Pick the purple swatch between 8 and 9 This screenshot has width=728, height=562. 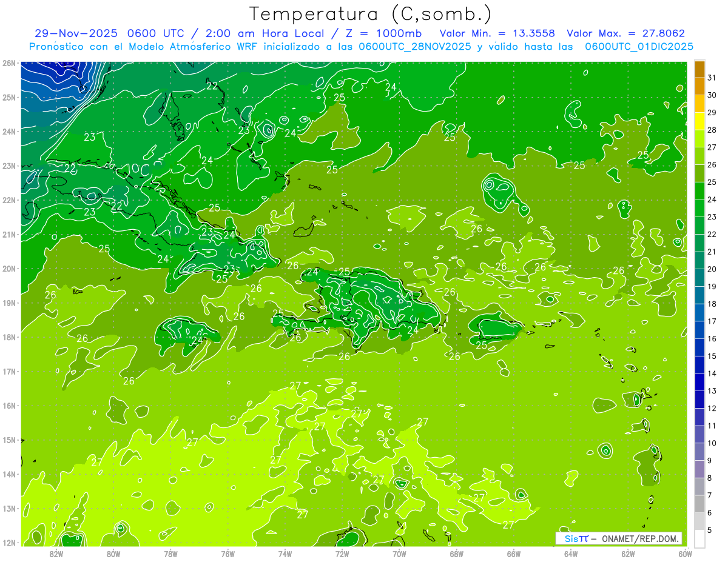pos(699,469)
